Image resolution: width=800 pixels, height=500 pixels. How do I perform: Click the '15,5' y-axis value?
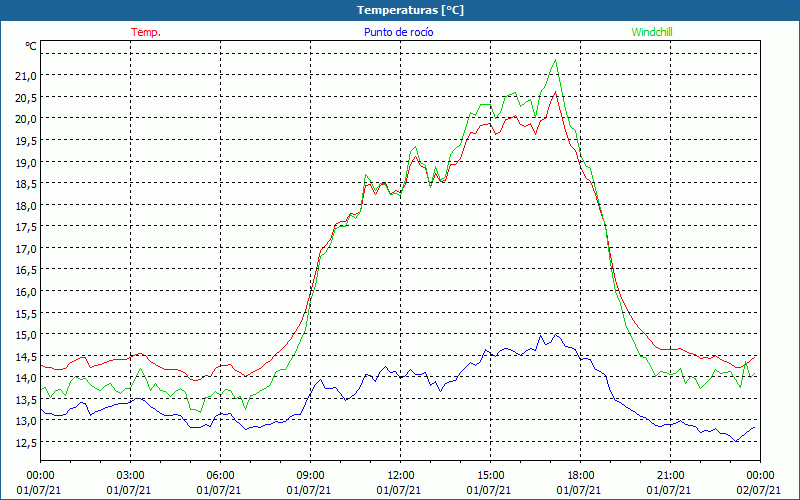coord(27,313)
